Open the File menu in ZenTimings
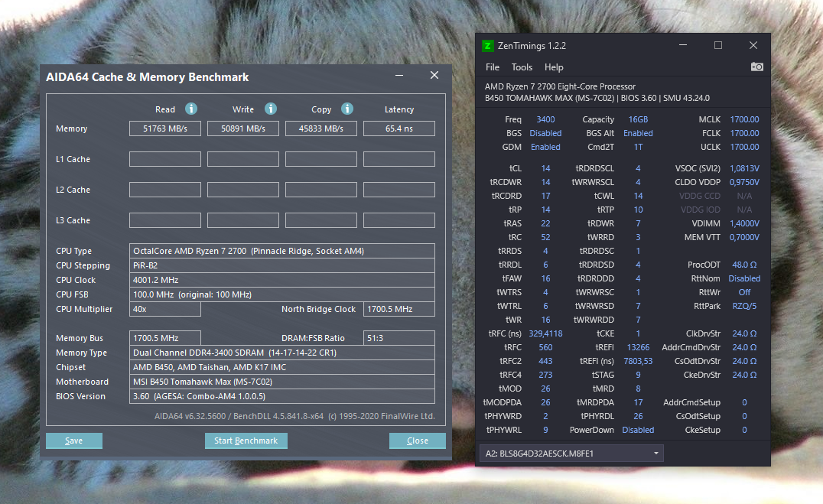The image size is (823, 504). coord(493,67)
